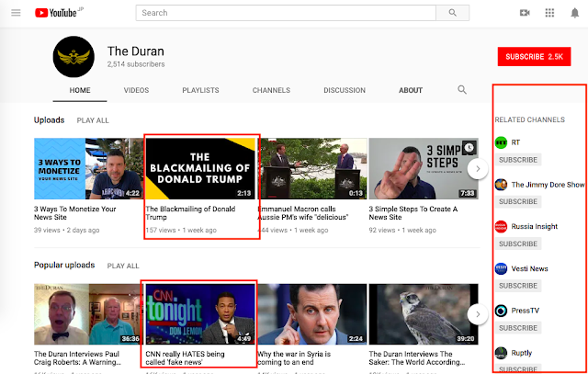The image size is (588, 374).
Task: Open the RT channel name link
Action: click(x=515, y=142)
